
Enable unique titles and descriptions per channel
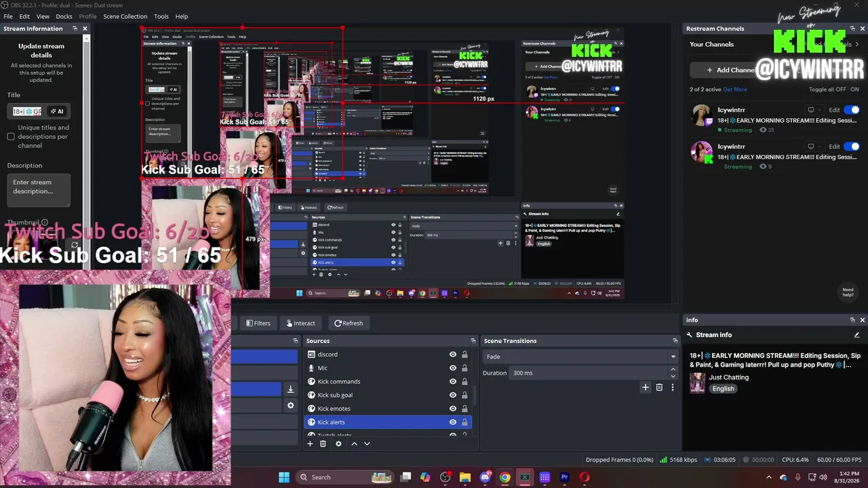(x=11, y=137)
